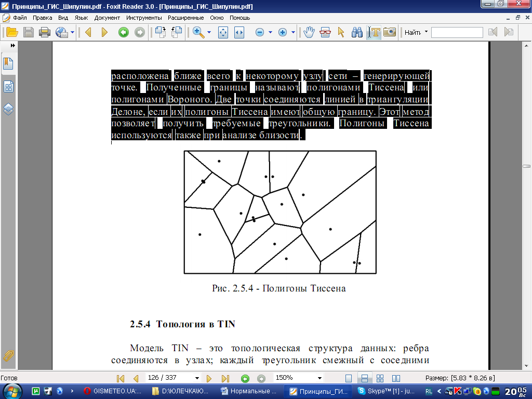Switch to Skype taskbar window
532x399 pixels.
[387, 391]
